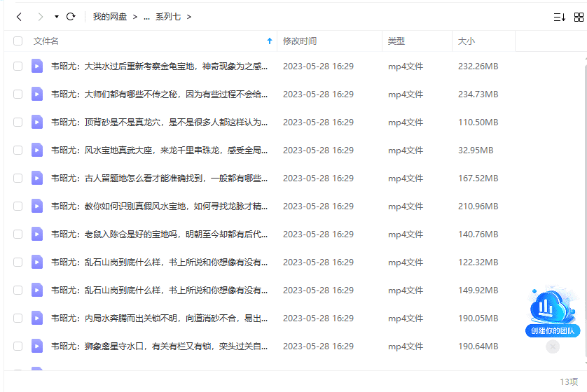587x392 pixels.
Task: Click the forward navigation arrow
Action: (40, 16)
